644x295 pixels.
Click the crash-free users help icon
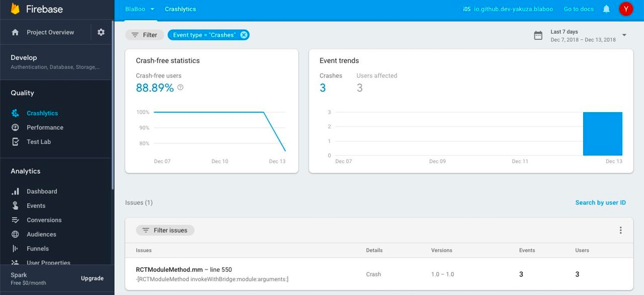click(x=180, y=87)
